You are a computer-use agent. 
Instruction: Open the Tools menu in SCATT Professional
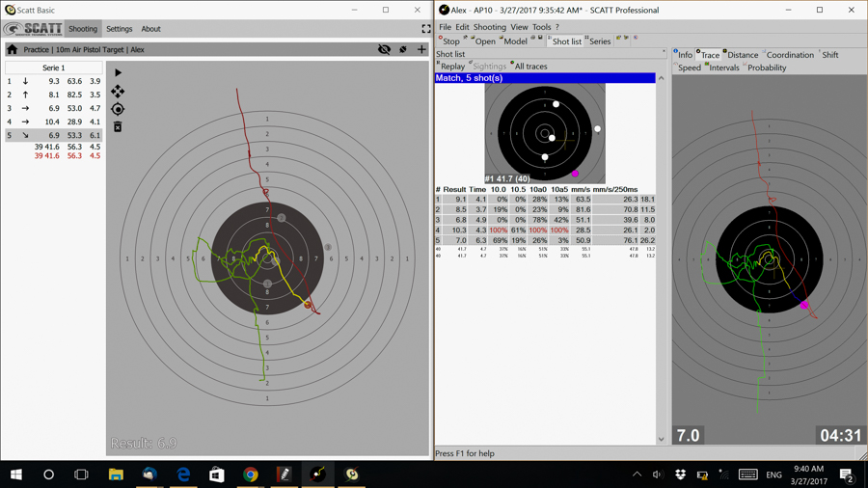click(541, 27)
